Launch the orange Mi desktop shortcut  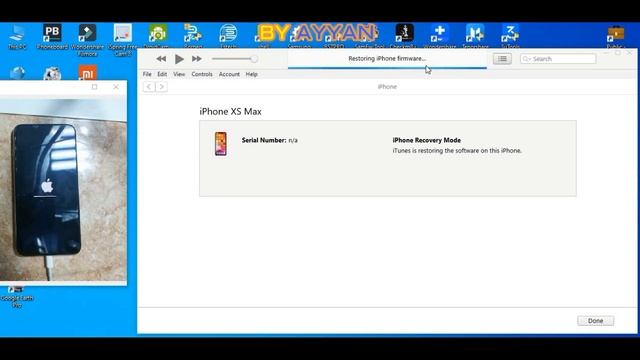87,73
